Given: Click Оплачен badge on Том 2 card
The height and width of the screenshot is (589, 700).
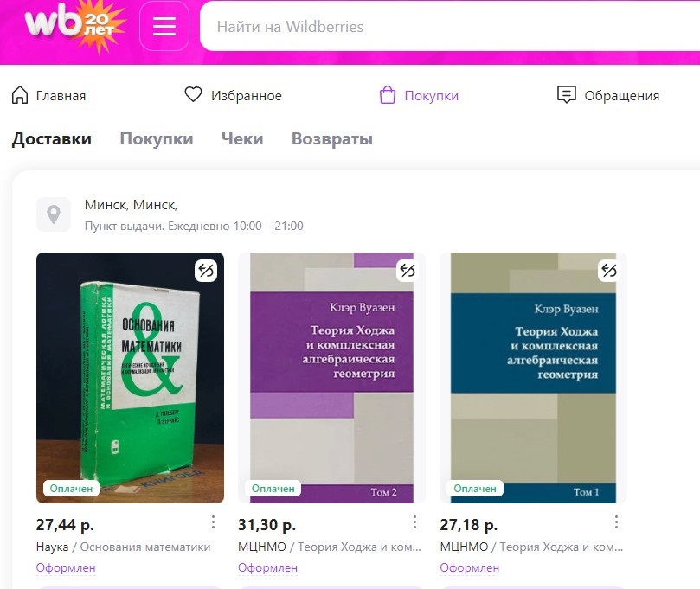Looking at the screenshot, I should tap(273, 489).
